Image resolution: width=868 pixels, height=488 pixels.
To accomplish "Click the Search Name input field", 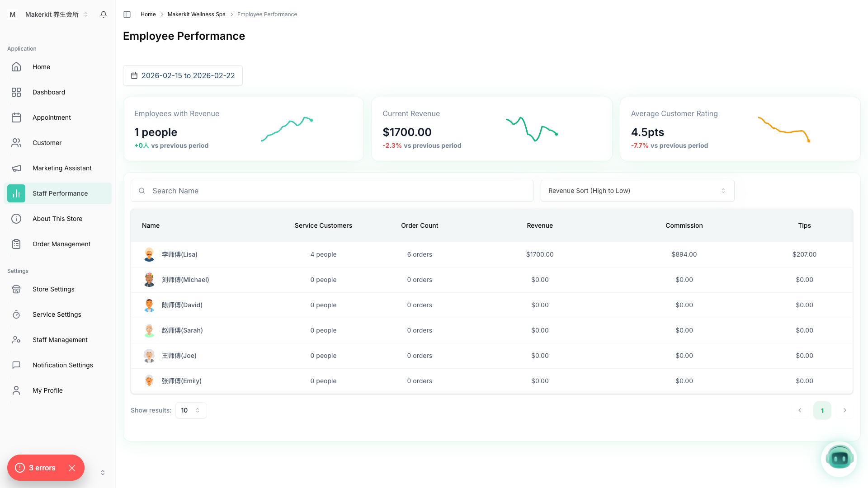I will [332, 191].
